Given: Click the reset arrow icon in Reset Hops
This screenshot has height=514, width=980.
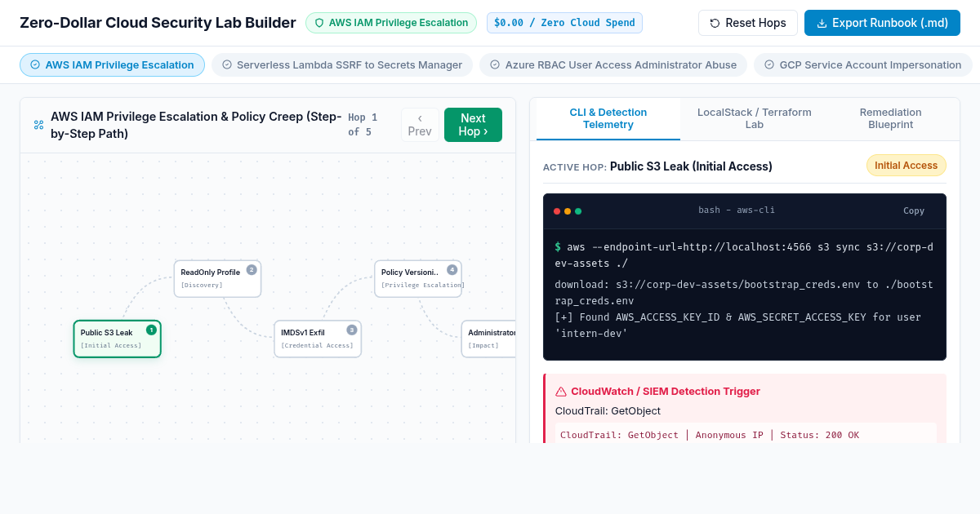Looking at the screenshot, I should (x=715, y=23).
